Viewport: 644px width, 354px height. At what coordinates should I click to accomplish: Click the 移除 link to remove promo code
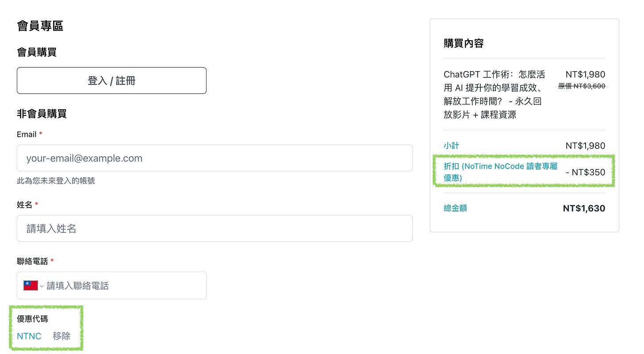(61, 336)
